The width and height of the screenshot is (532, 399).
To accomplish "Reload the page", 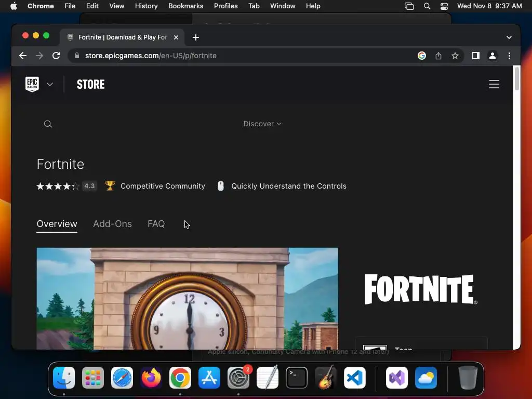I will tap(56, 56).
